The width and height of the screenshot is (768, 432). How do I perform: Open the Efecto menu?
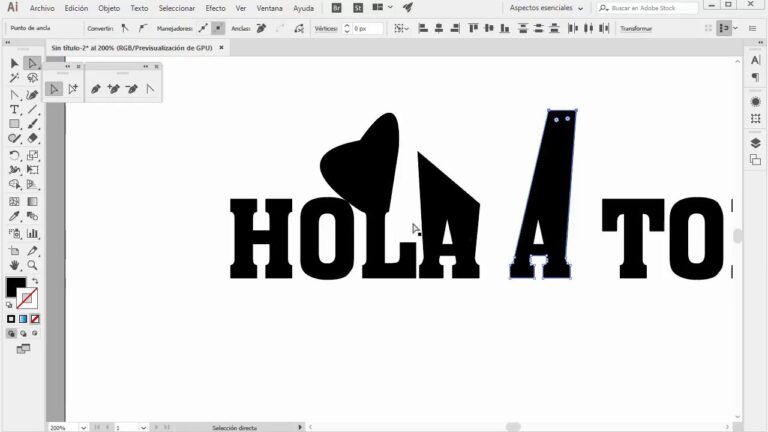[x=215, y=8]
